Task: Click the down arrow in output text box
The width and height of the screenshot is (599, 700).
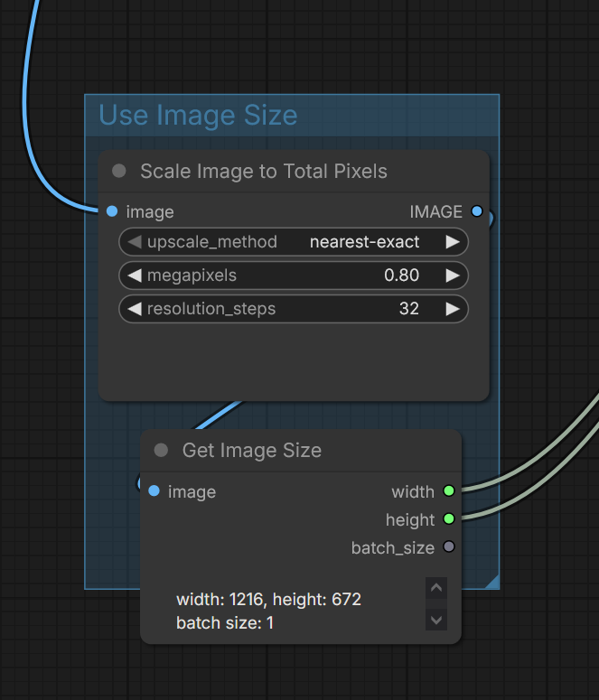Action: point(436,620)
